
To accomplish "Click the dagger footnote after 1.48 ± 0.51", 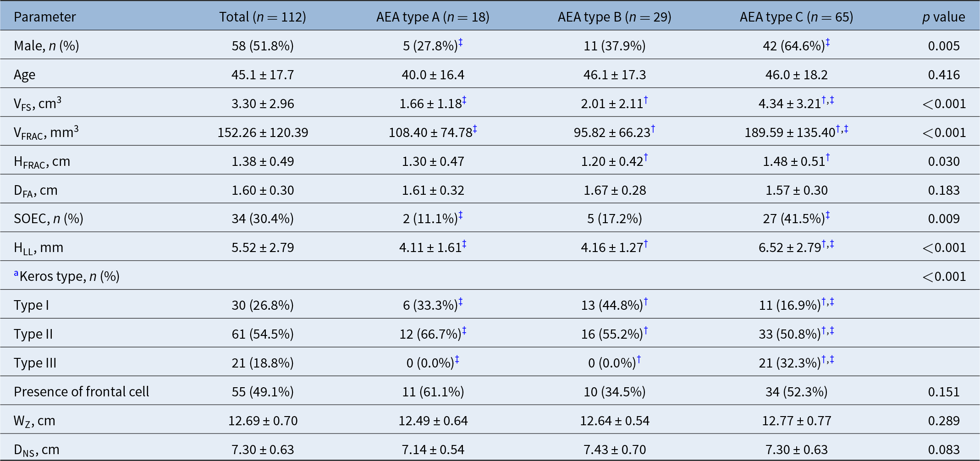I will click(828, 158).
